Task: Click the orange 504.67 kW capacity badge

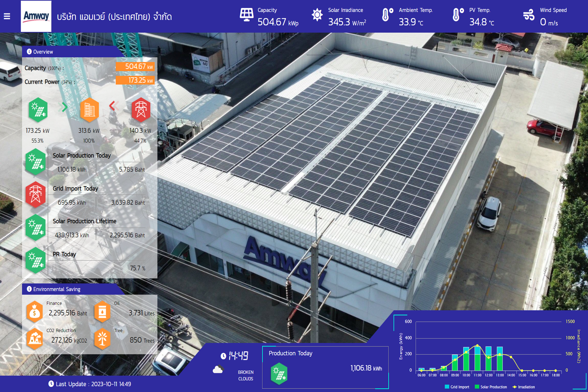Action: (135, 66)
